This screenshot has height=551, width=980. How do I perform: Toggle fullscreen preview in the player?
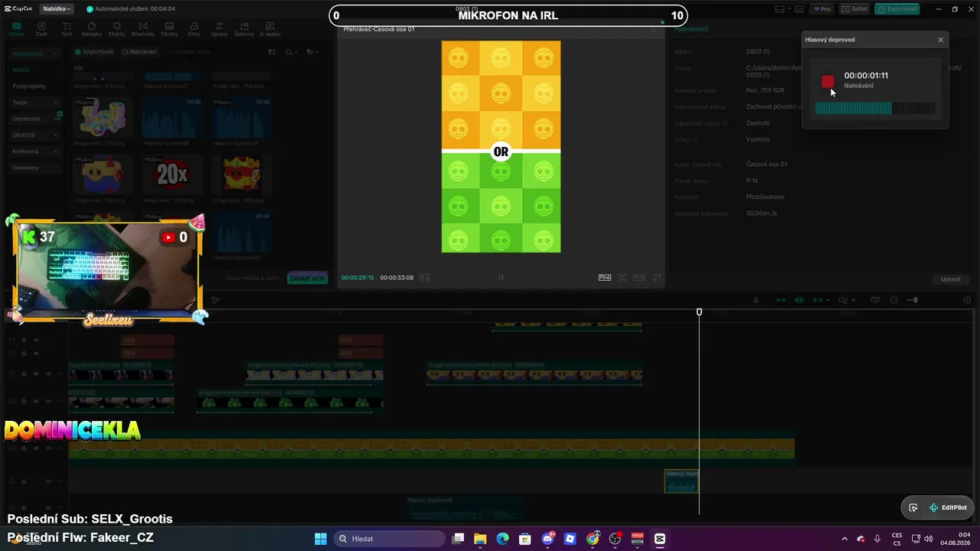click(657, 278)
